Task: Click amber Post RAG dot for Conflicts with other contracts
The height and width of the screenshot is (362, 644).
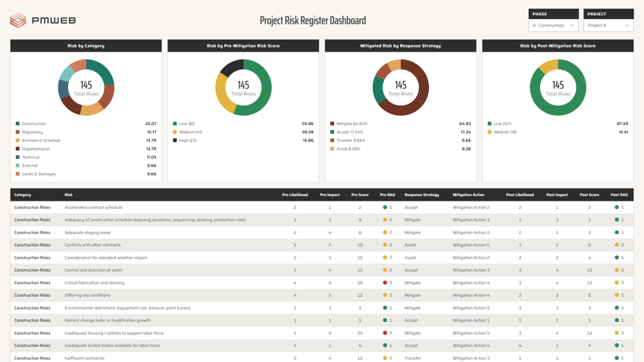Action: [x=617, y=245]
